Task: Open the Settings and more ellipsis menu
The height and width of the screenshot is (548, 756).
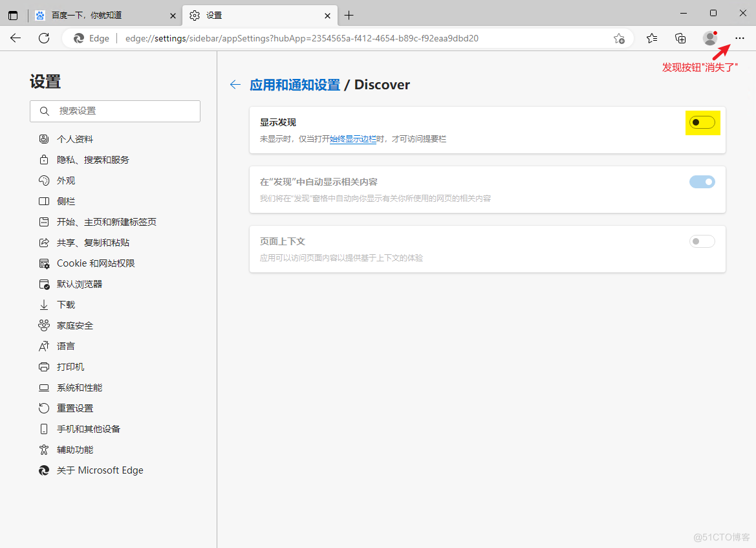Action: 740,38
